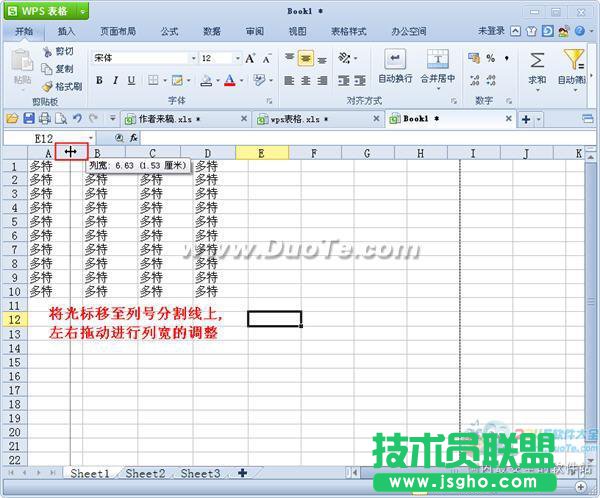The height and width of the screenshot is (498, 600).
Task: Close the wps表格.xls document tab
Action: point(377,119)
